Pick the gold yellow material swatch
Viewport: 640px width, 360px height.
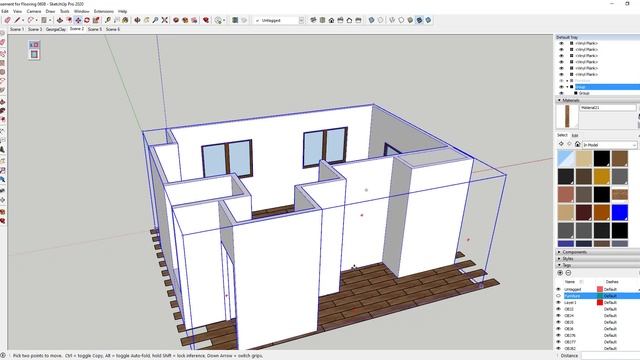[602, 177]
